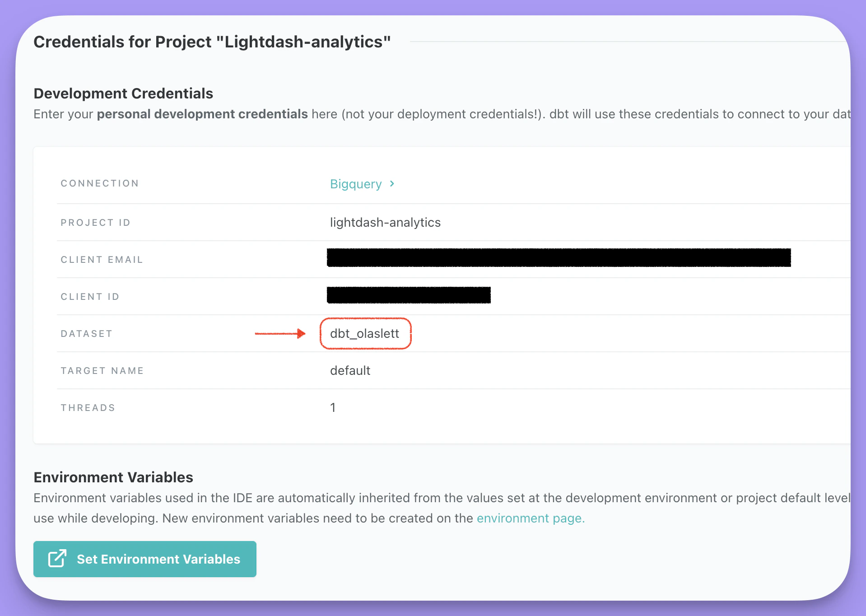This screenshot has width=866, height=616.
Task: Click the lightdash-analytics project ID value
Action: click(385, 223)
